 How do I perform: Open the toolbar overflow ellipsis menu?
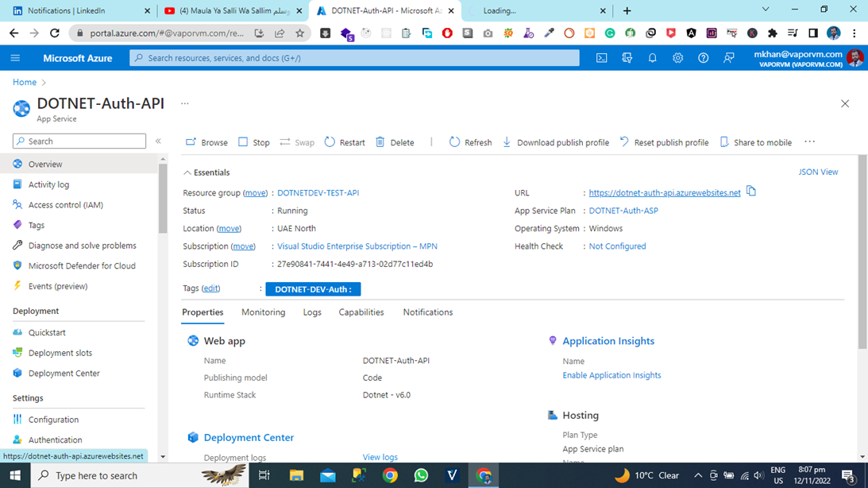pyautogui.click(x=809, y=141)
